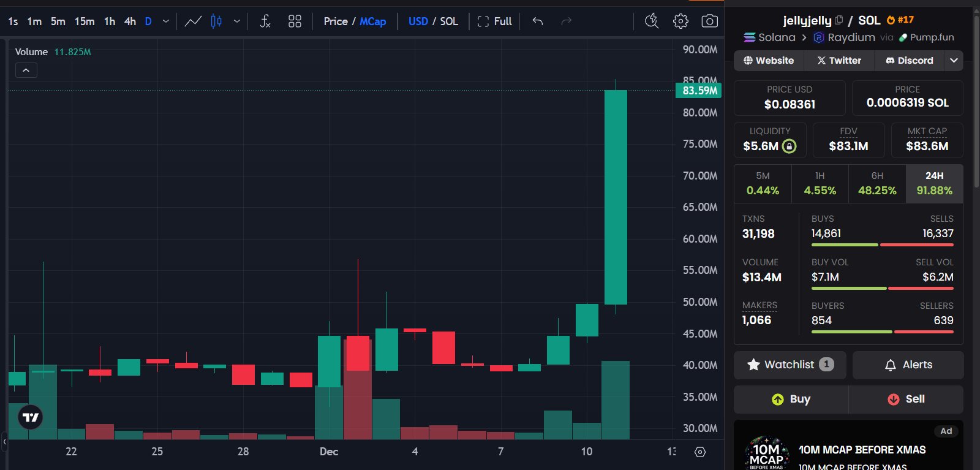This screenshot has width=980, height=470.
Task: Click the FDV $83.1M box
Action: pos(848,140)
